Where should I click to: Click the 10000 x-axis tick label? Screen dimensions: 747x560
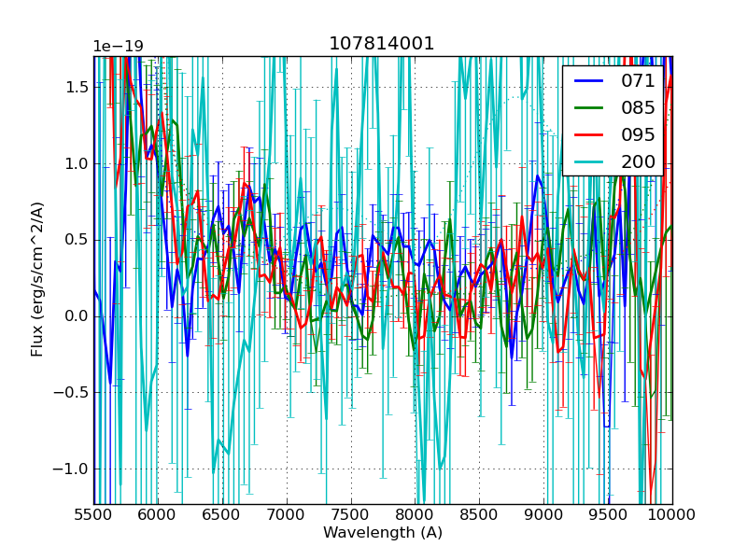672,515
